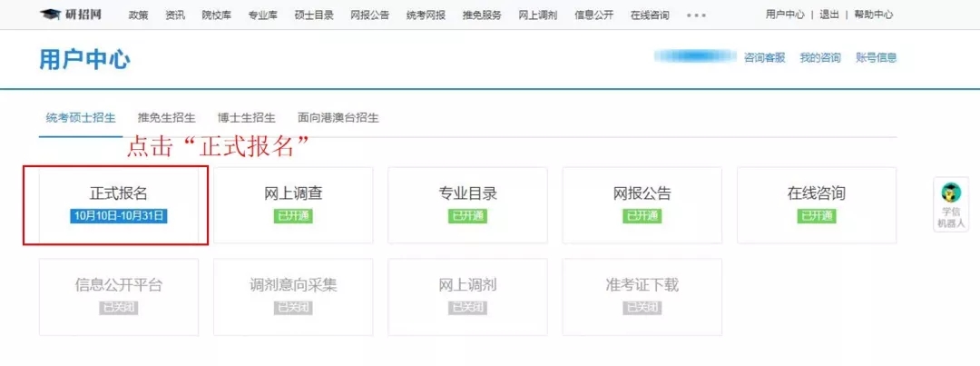Click the 信息公开平台 card
The image size is (980, 366).
coord(119,297)
